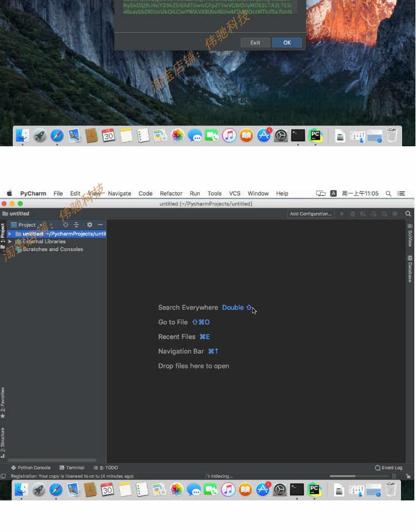
Task: Click 'Registration: Your copy is licensed' status text
Action: [72, 476]
